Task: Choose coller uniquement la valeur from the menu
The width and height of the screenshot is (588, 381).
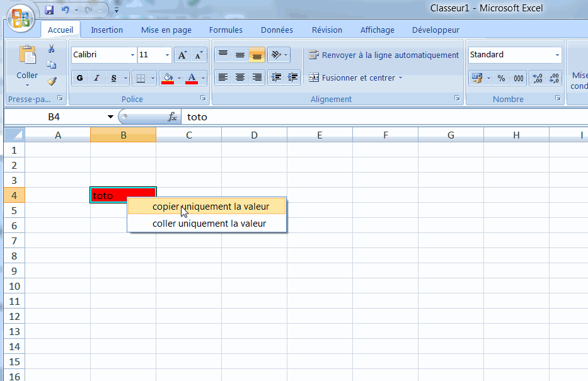Action: click(x=209, y=224)
